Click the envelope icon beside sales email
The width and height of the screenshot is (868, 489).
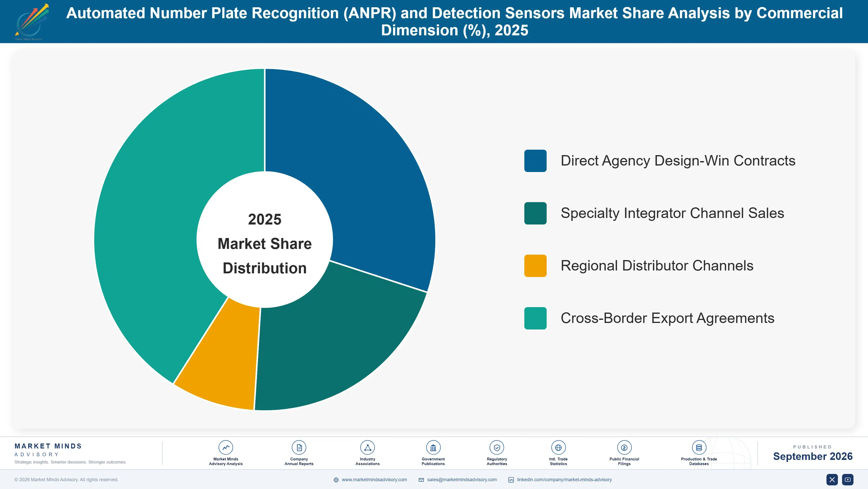(421, 480)
